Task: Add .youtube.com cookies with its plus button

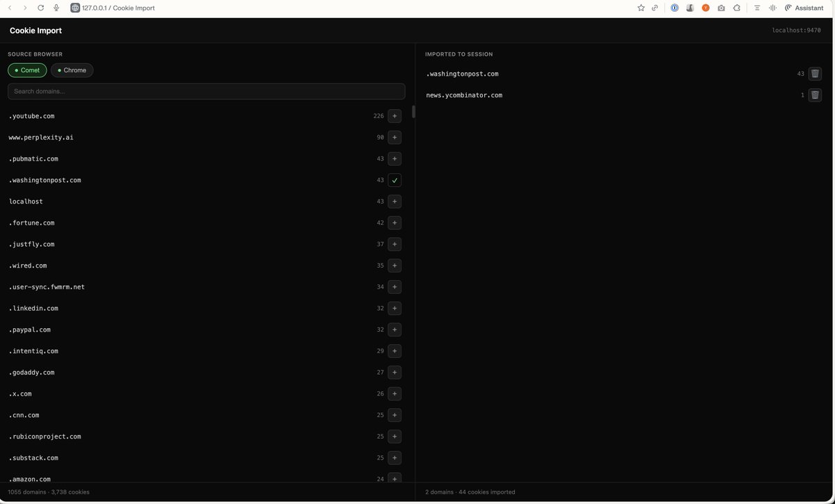Action: (395, 116)
